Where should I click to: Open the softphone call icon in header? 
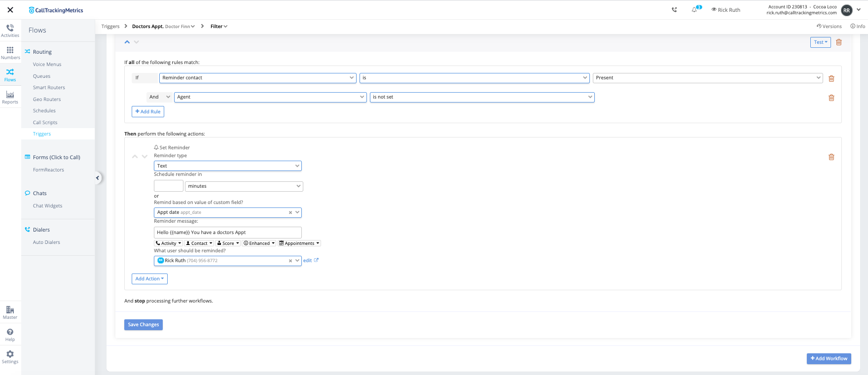pyautogui.click(x=674, y=10)
